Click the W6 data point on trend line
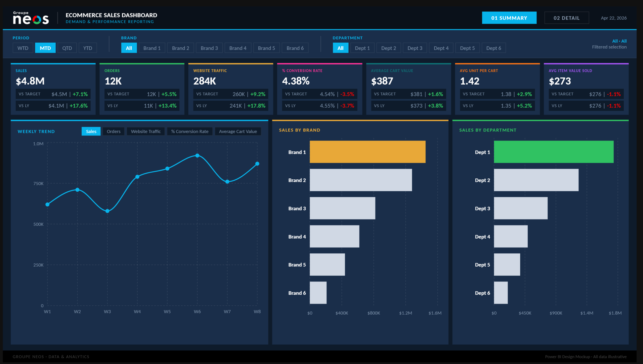Image resolution: width=643 pixels, height=364 pixels. click(197, 156)
